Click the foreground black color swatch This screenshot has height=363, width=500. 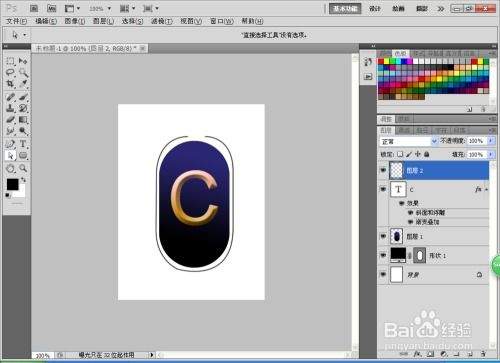click(12, 184)
